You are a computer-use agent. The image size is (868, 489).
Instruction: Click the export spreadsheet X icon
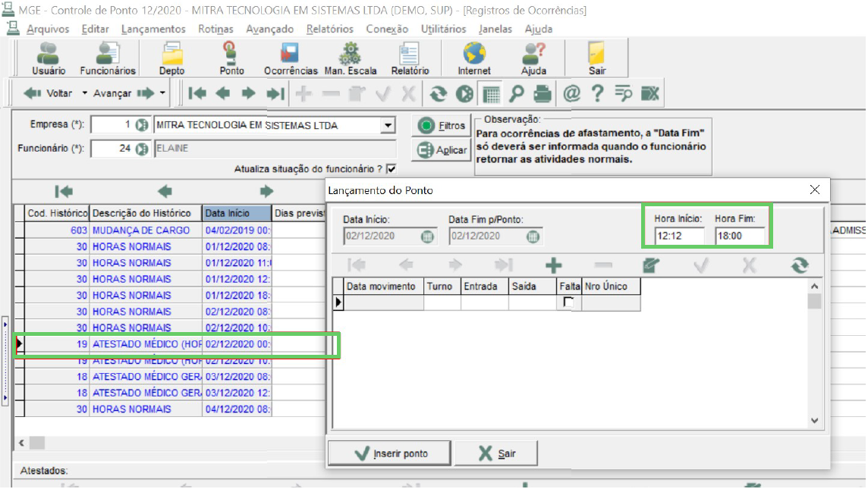point(650,93)
